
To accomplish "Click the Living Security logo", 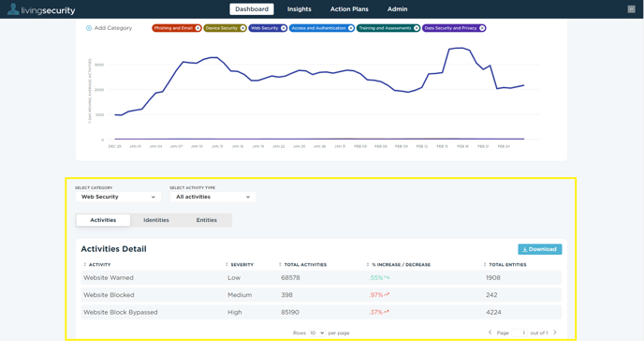I will (41, 9).
